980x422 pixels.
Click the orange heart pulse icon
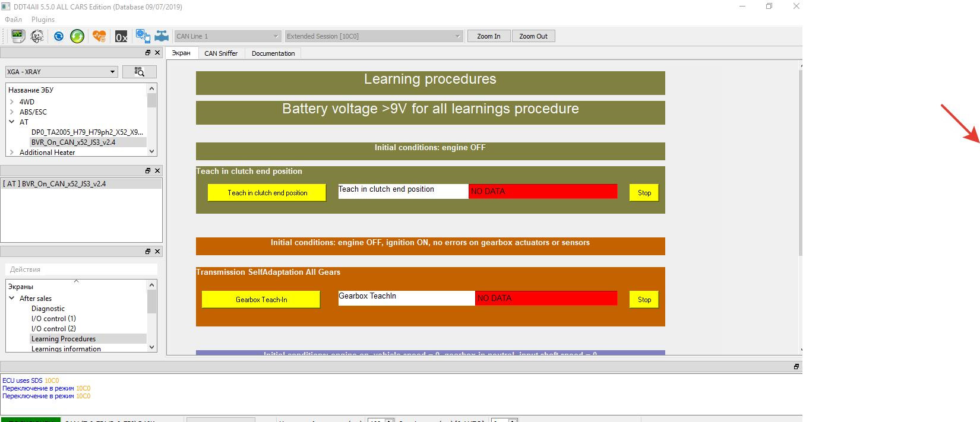(x=99, y=36)
